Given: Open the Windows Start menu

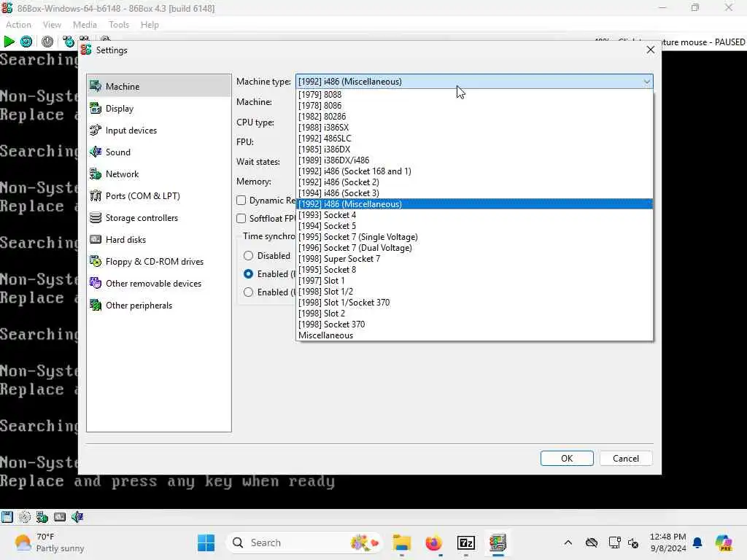Looking at the screenshot, I should click(206, 542).
